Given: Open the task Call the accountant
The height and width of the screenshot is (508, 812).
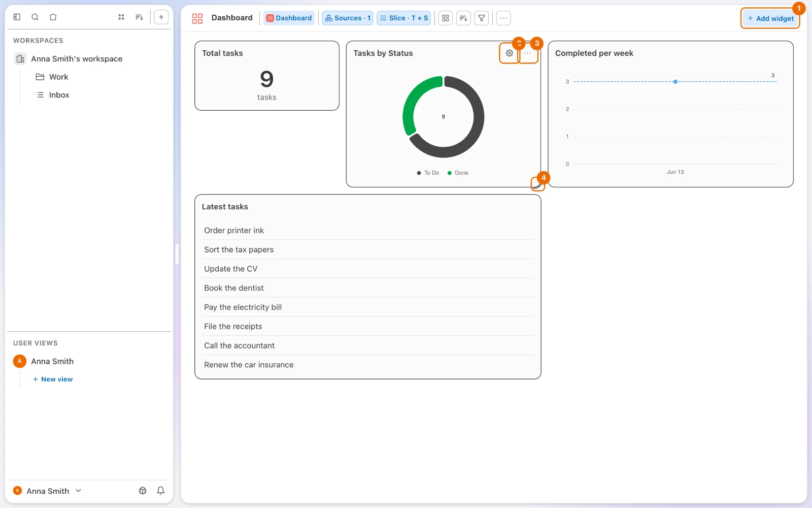Looking at the screenshot, I should coord(368,345).
